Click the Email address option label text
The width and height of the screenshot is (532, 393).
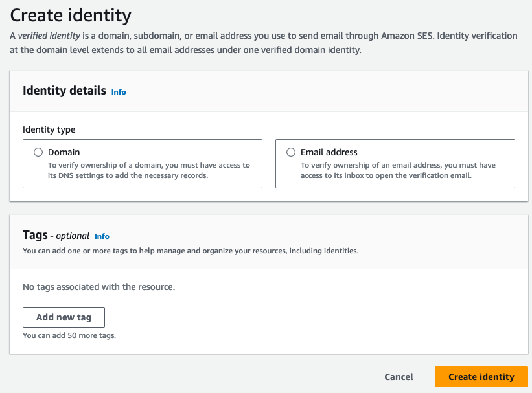coord(329,152)
